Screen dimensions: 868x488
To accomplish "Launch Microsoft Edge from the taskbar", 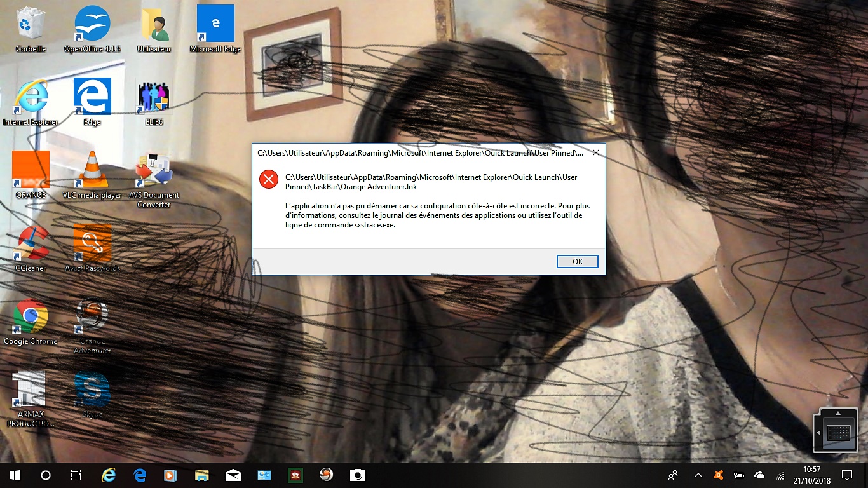I will pos(140,475).
